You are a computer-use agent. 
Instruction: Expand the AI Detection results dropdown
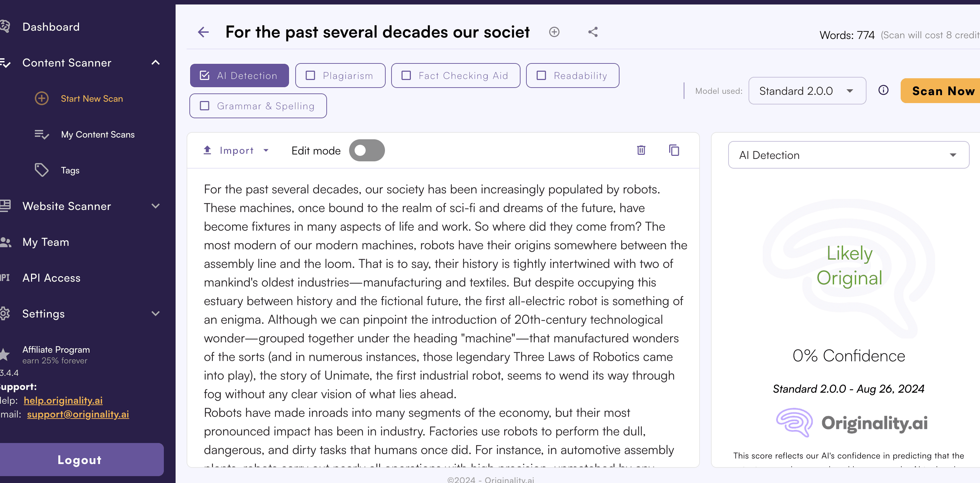(848, 155)
